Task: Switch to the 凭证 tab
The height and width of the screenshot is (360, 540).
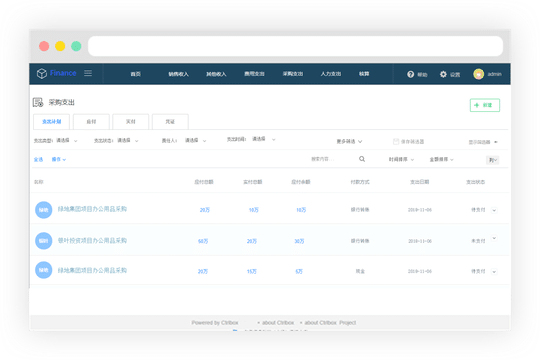Action: [x=170, y=122]
